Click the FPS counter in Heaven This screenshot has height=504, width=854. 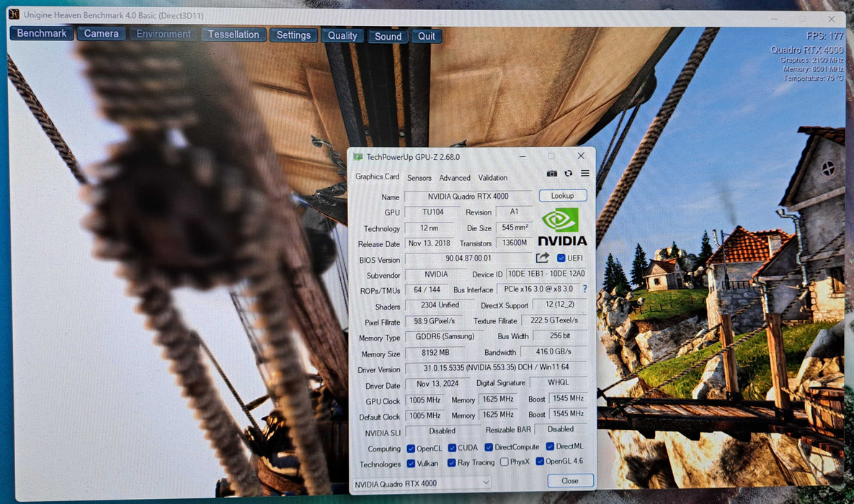824,36
